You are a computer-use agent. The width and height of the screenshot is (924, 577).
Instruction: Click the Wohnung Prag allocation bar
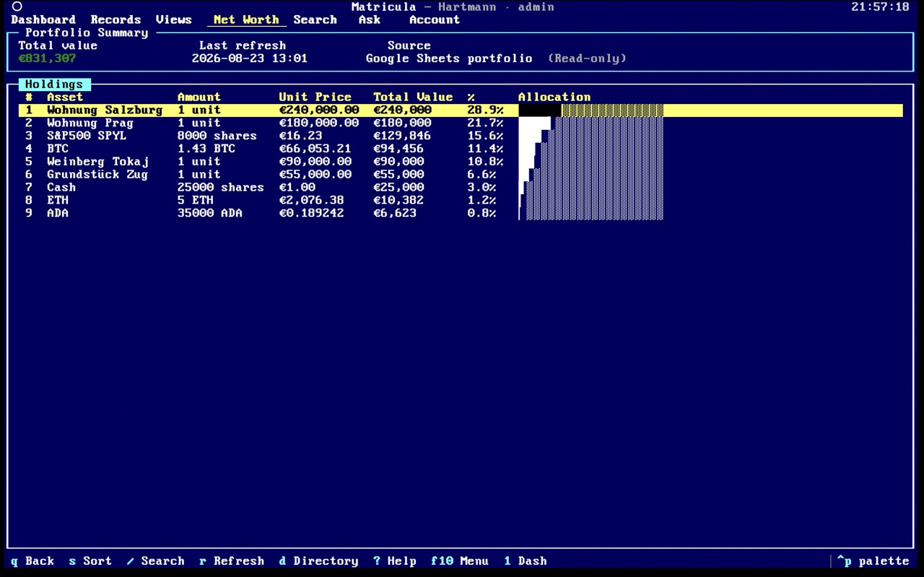coord(590,123)
